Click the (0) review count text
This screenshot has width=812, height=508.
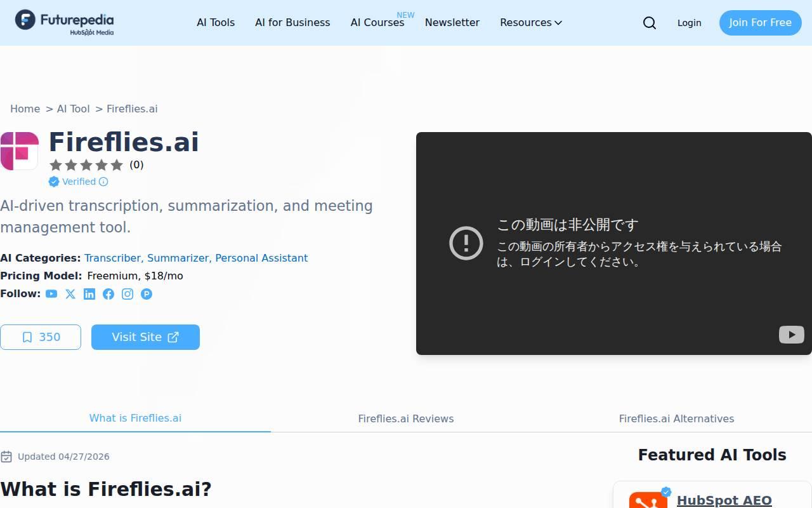pos(136,165)
